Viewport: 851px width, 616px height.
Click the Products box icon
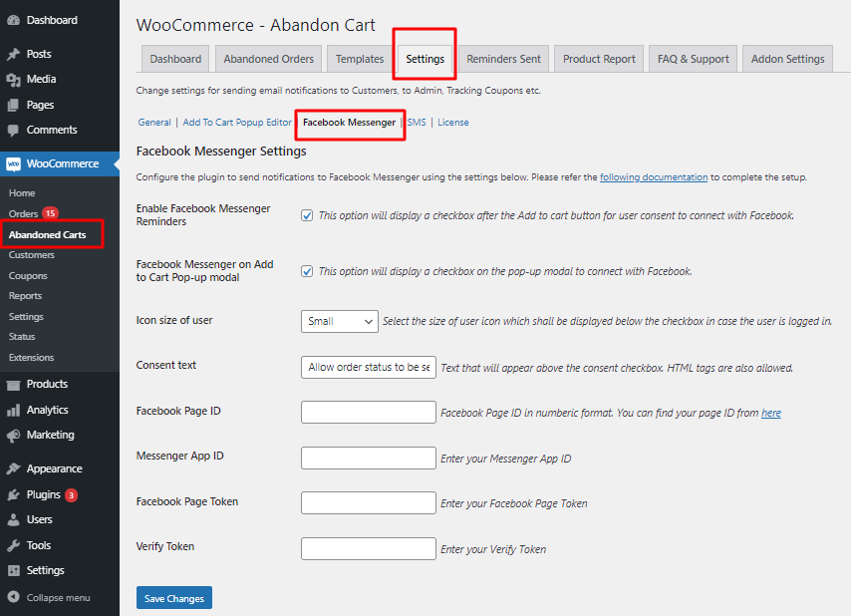[x=14, y=385]
